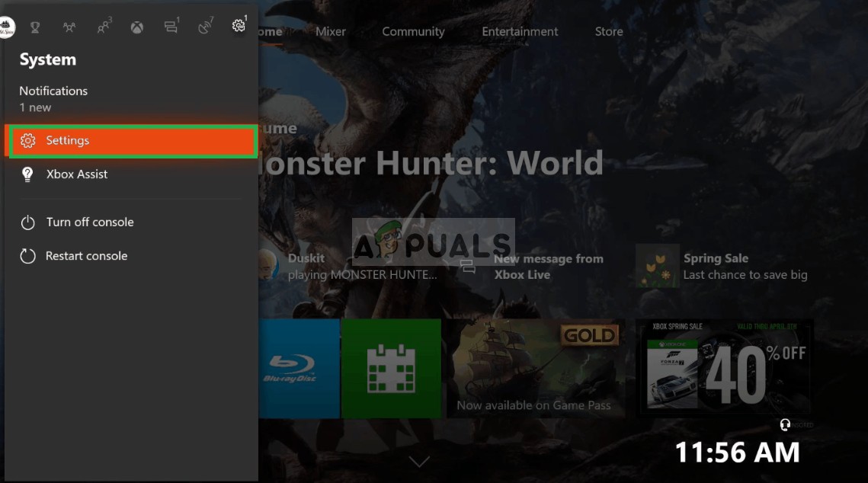Open the Messages tab with 1 badge
The width and height of the screenshot is (868, 483).
[171, 26]
